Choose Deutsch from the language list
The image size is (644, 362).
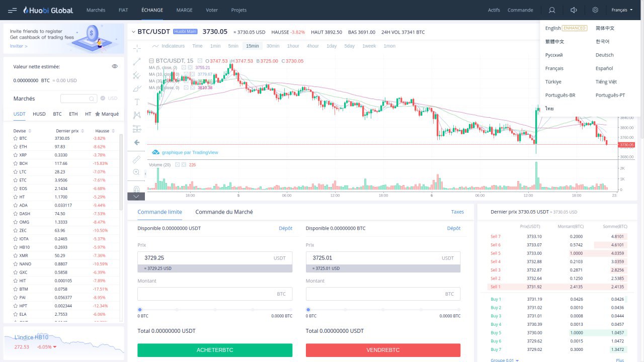pos(604,55)
